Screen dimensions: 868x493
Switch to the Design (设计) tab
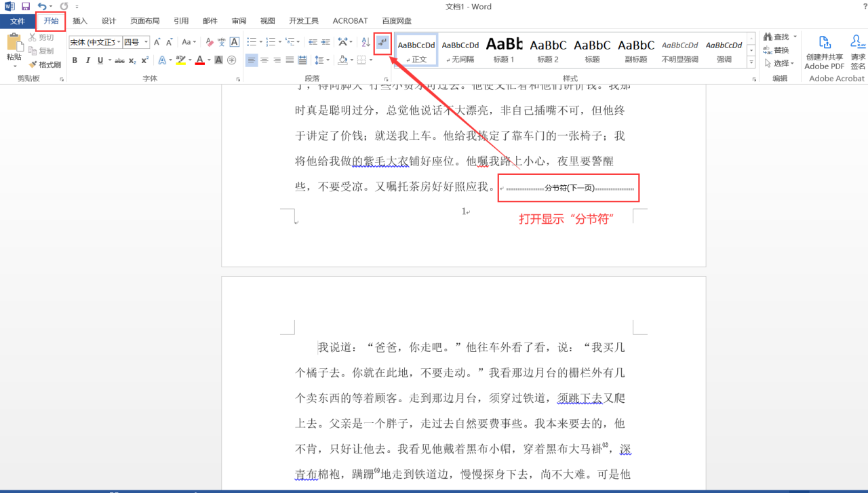coord(108,21)
